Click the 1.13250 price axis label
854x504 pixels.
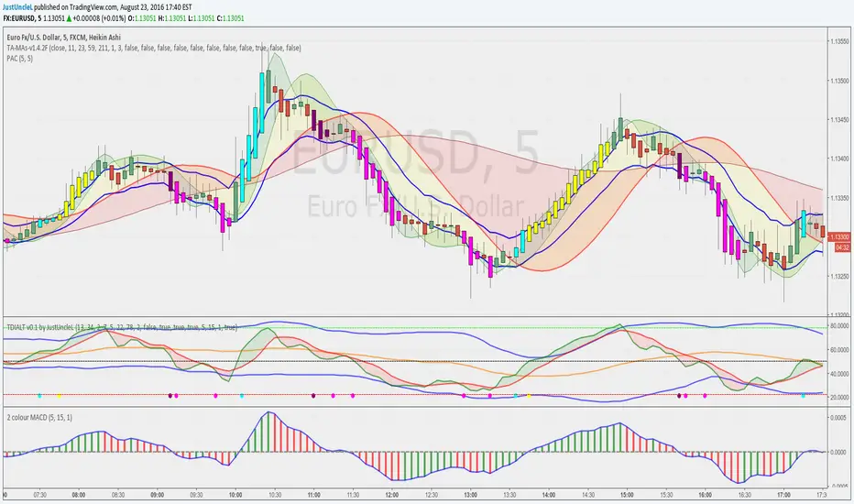click(839, 277)
